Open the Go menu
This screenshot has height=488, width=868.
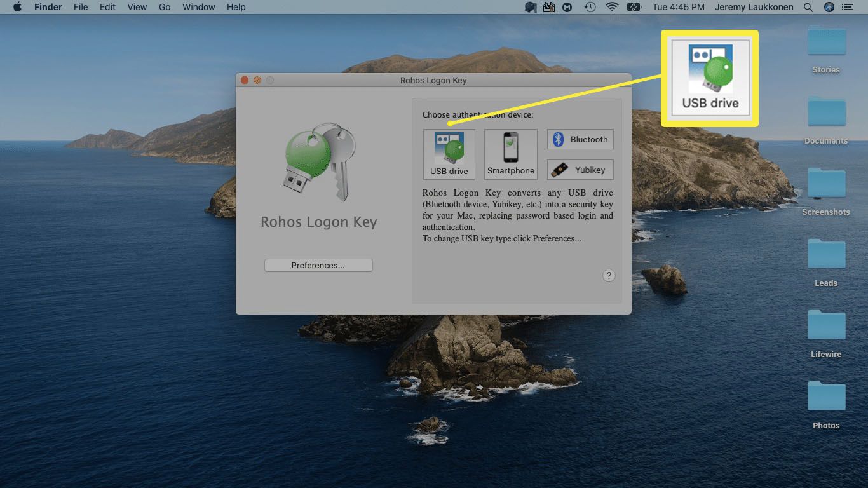pos(165,7)
